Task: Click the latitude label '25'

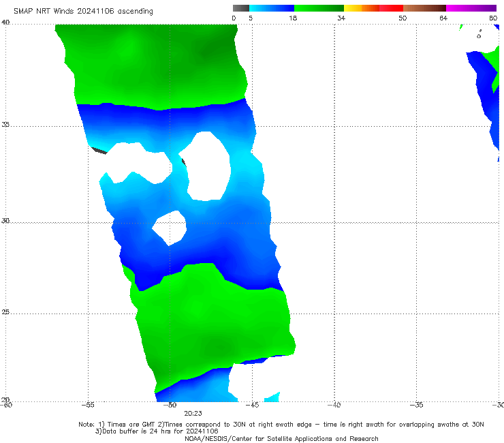Action: click(5, 312)
